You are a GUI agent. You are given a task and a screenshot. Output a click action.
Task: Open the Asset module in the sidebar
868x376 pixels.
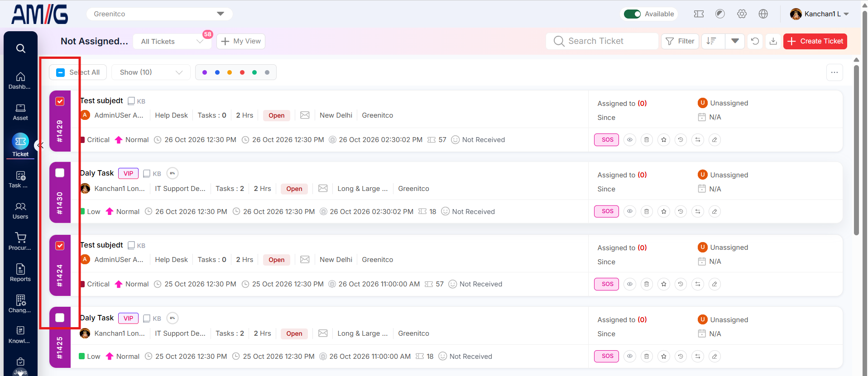click(x=20, y=112)
